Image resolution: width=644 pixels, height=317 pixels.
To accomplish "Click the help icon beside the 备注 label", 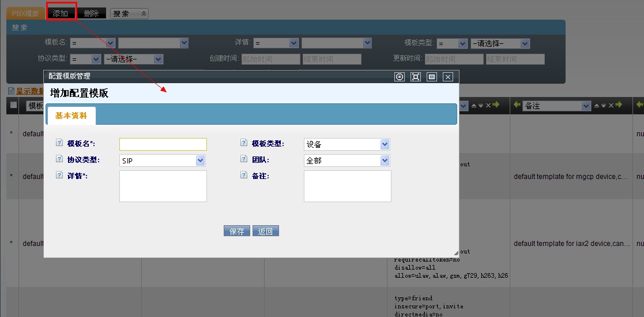I will click(244, 176).
